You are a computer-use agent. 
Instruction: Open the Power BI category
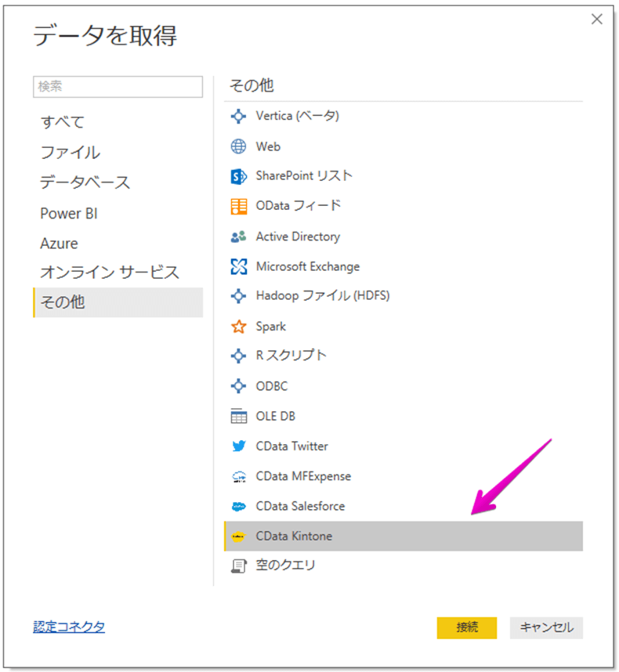pyautogui.click(x=118, y=213)
